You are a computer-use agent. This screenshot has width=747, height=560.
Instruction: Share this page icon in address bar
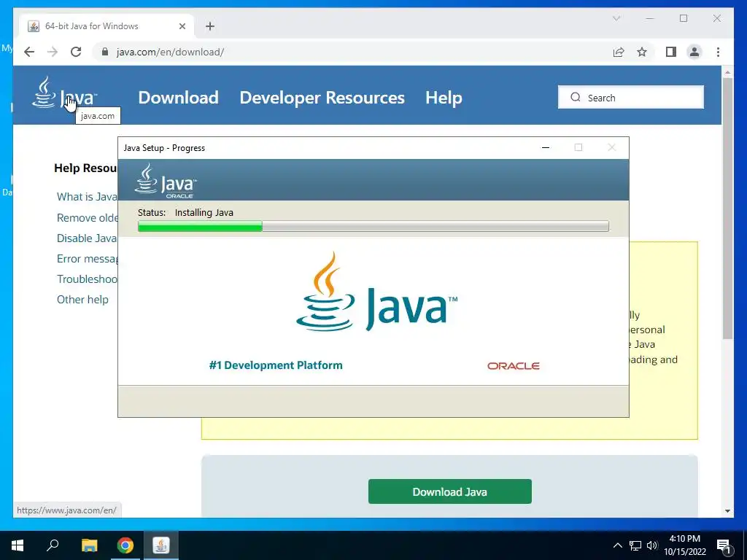coord(619,52)
